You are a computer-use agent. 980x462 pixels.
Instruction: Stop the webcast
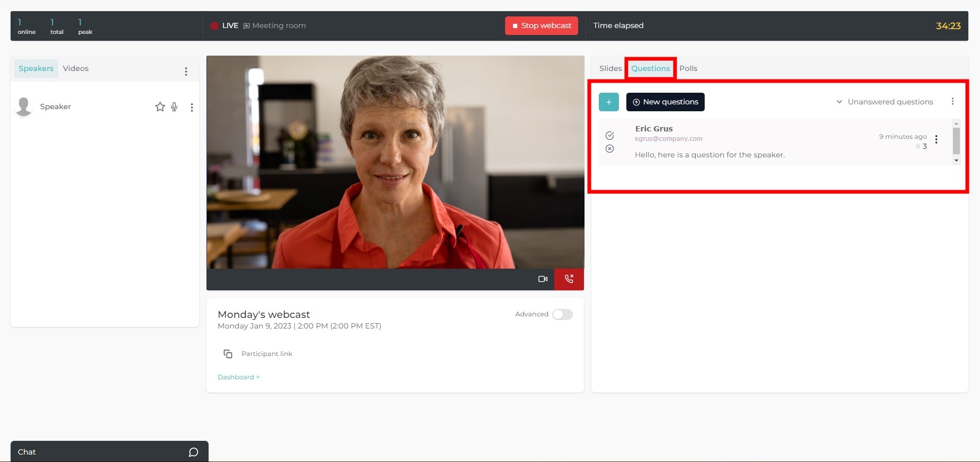[542, 25]
